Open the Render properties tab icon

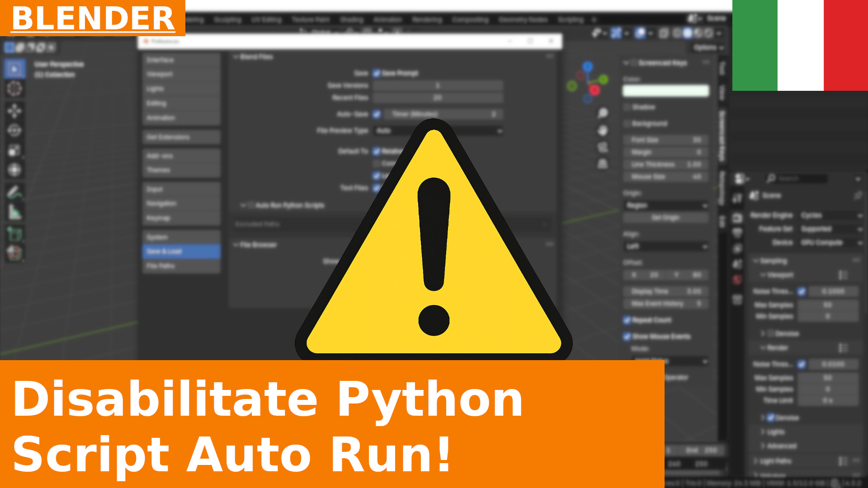pyautogui.click(x=737, y=218)
